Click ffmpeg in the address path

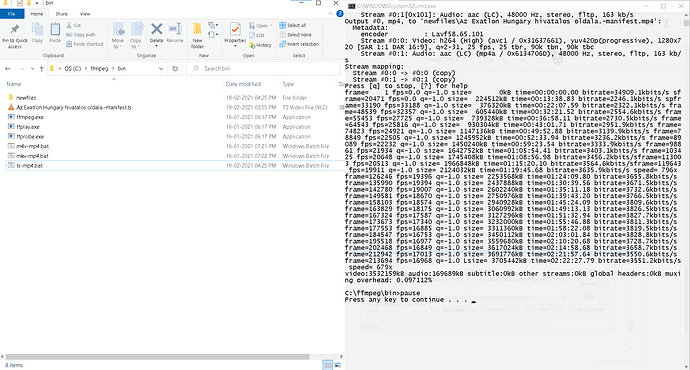coord(99,69)
